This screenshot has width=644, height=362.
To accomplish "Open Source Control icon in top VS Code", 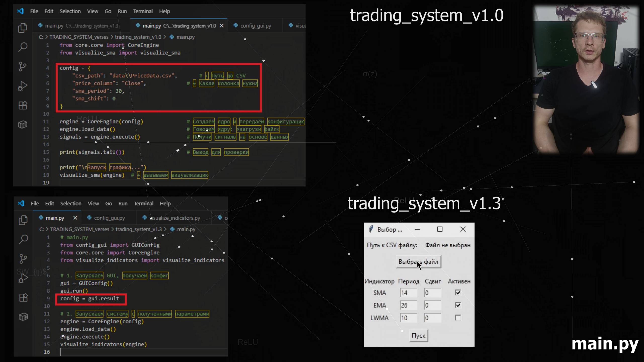I will click(23, 67).
